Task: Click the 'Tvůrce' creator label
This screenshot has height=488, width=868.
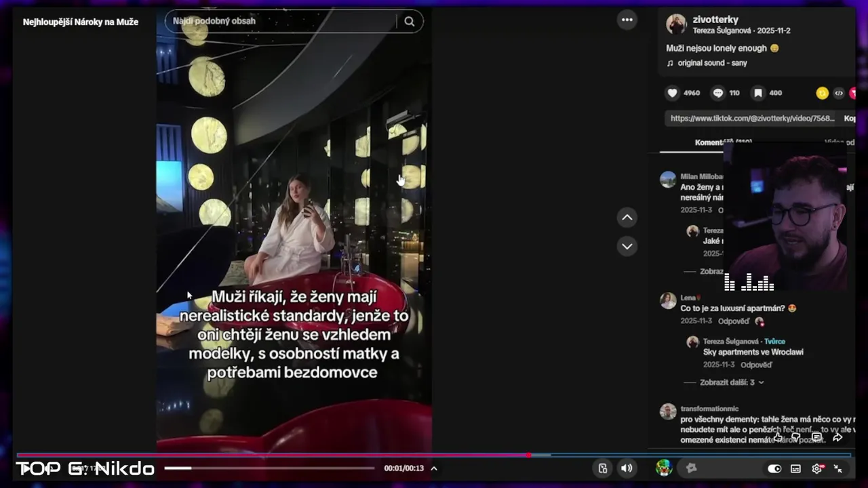Action: [774, 342]
